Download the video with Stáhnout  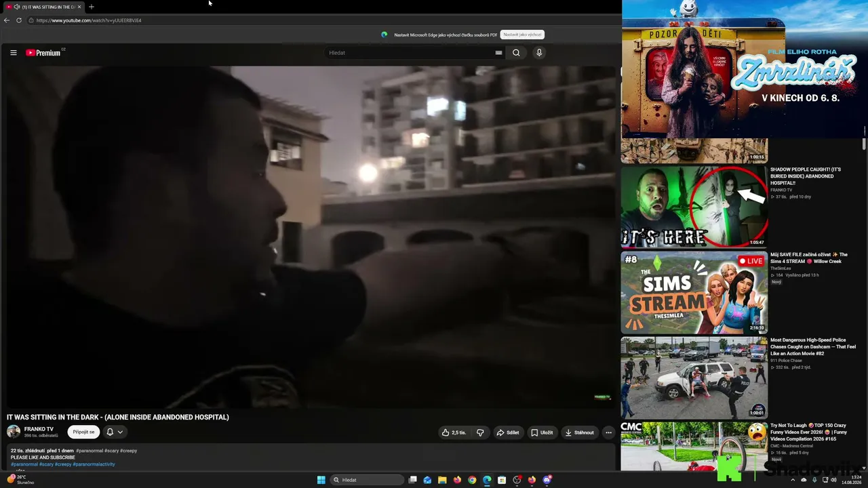pyautogui.click(x=579, y=432)
